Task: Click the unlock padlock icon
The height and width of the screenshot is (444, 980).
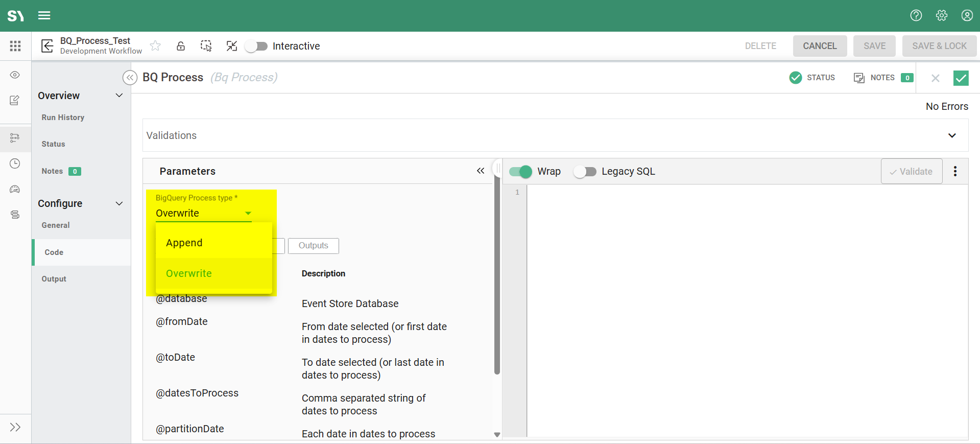Action: 181,46
